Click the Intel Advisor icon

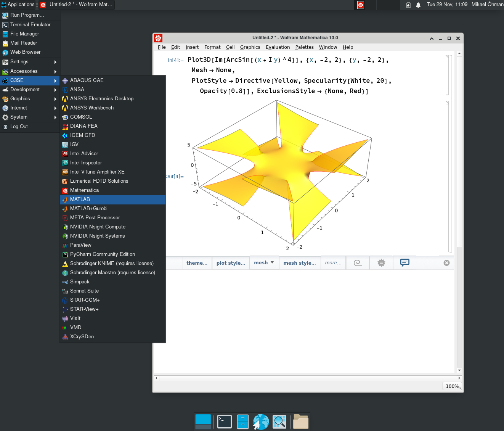(x=65, y=154)
